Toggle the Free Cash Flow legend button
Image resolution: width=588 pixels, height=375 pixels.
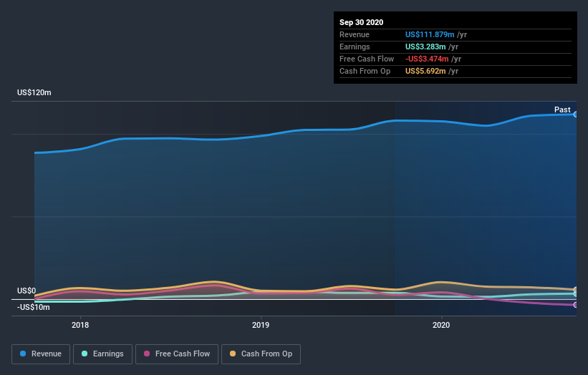click(177, 354)
